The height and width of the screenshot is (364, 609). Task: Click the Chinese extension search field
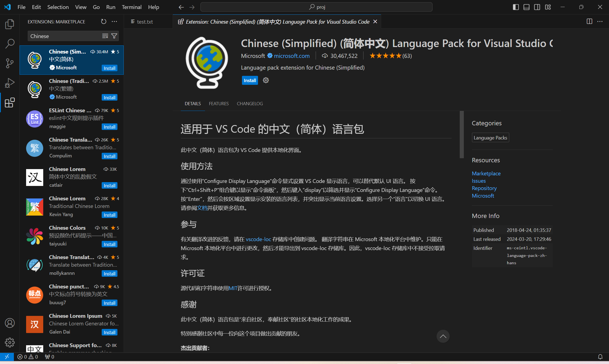pos(64,36)
